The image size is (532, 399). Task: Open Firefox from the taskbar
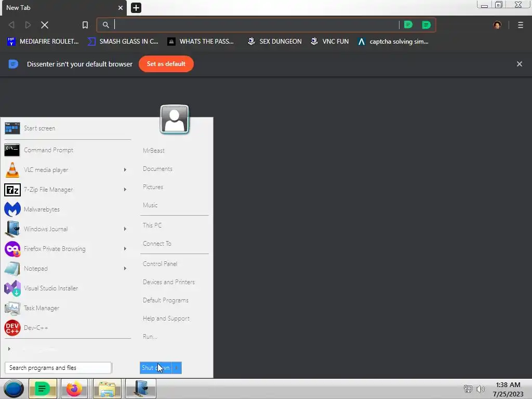[74, 389]
